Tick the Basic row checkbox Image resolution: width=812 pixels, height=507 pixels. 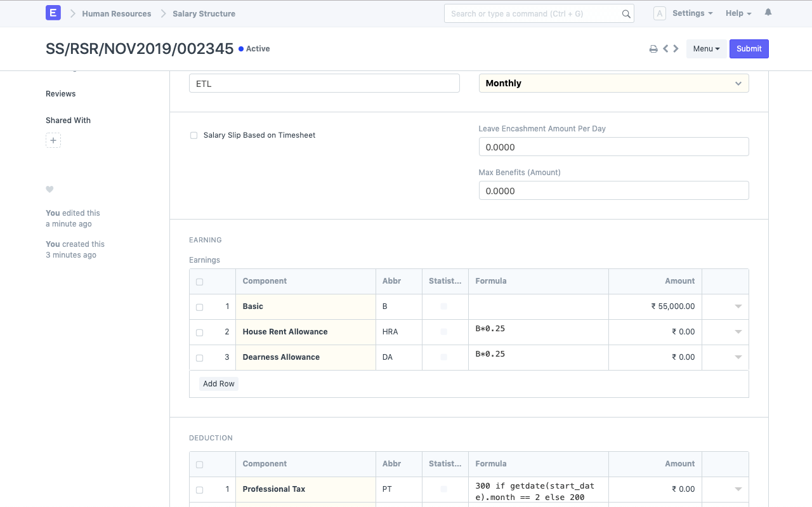point(200,307)
